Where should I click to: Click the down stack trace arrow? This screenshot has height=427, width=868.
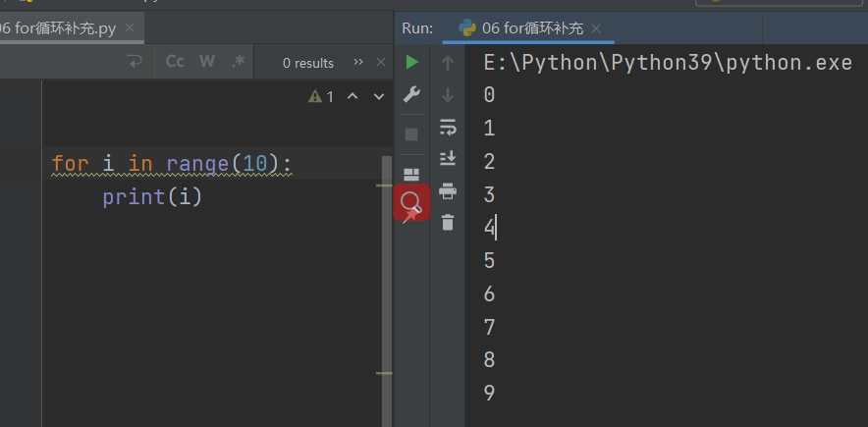448,95
